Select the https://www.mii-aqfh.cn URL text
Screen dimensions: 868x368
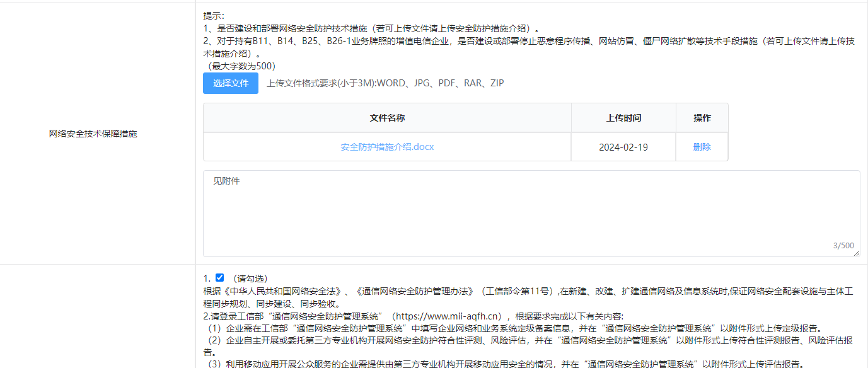pos(448,316)
